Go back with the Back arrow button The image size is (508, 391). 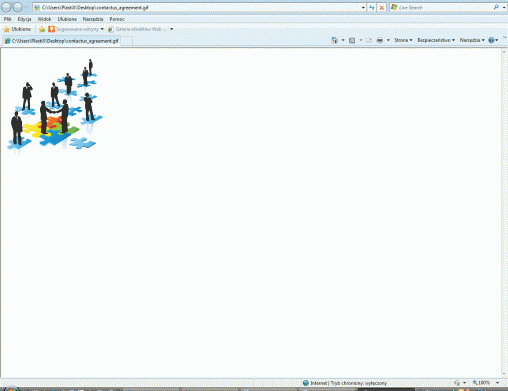click(x=6, y=7)
